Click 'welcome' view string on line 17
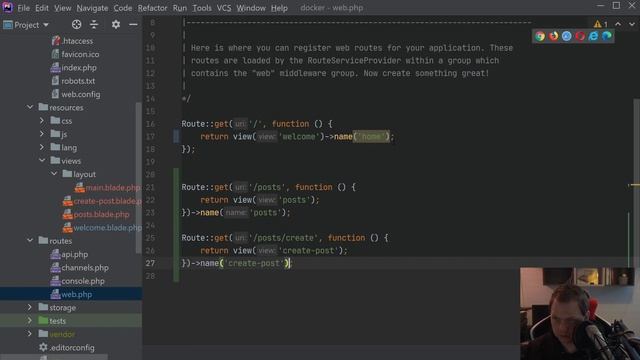Viewport: 640px width, 360px height. 299,136
